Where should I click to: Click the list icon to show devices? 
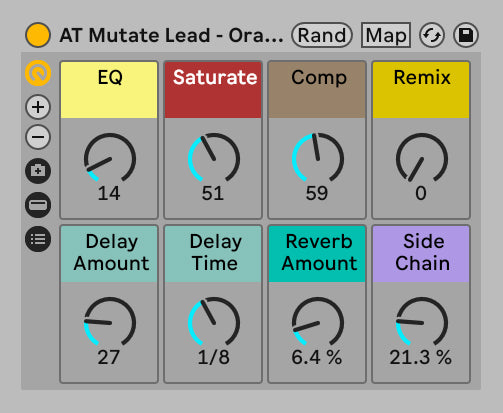coord(38,239)
